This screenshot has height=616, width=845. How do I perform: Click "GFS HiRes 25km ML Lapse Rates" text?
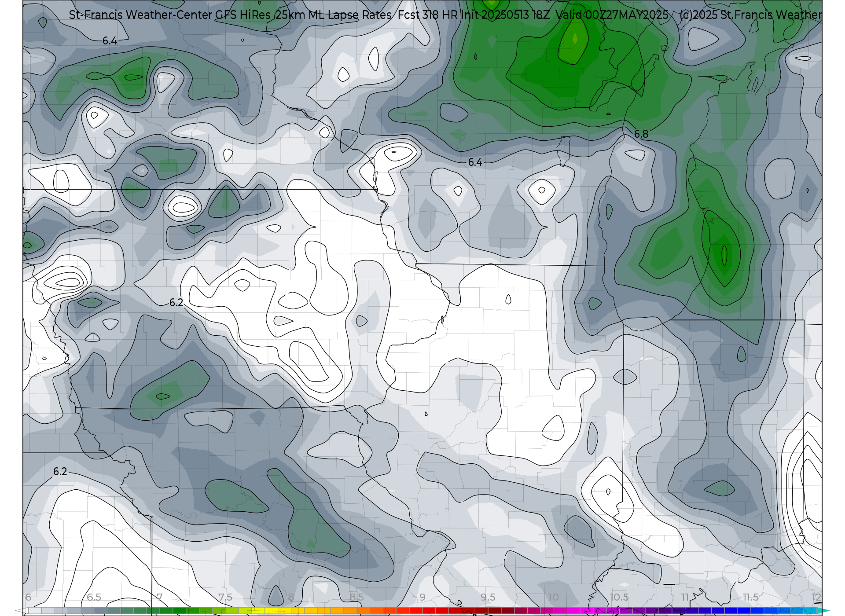click(x=303, y=15)
